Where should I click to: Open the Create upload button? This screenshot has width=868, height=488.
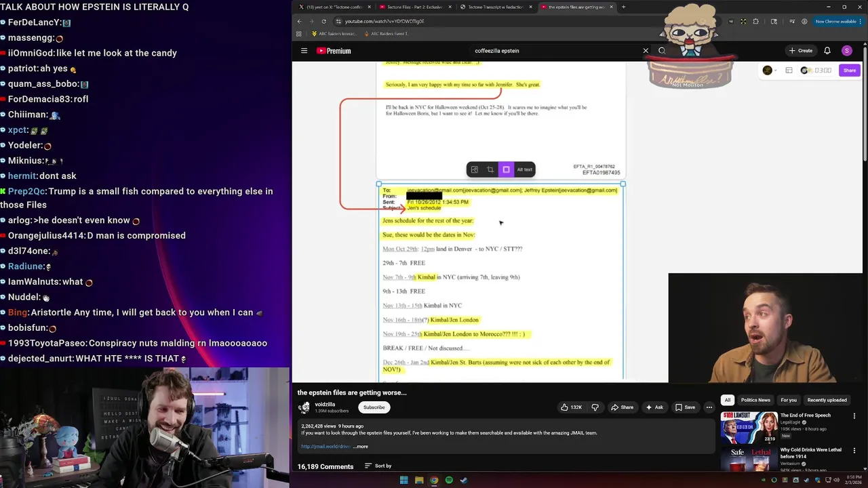coord(801,51)
